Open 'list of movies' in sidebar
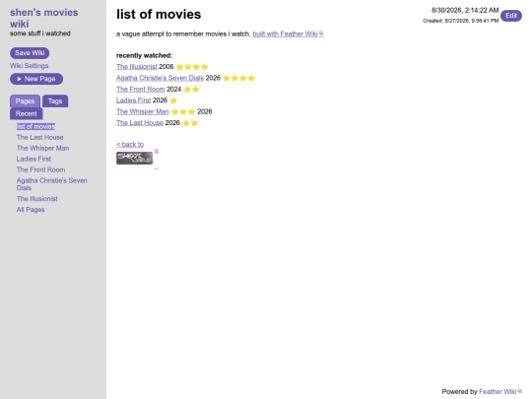The height and width of the screenshot is (399, 532). [x=35, y=126]
